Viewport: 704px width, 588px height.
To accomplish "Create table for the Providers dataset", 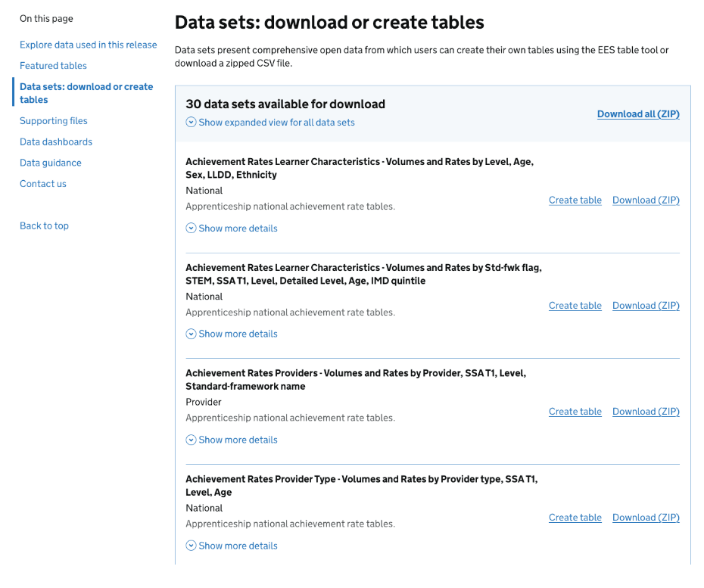I will point(575,412).
